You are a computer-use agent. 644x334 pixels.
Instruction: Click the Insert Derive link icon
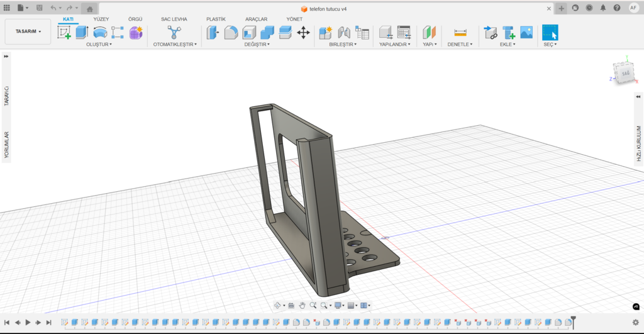tap(491, 33)
